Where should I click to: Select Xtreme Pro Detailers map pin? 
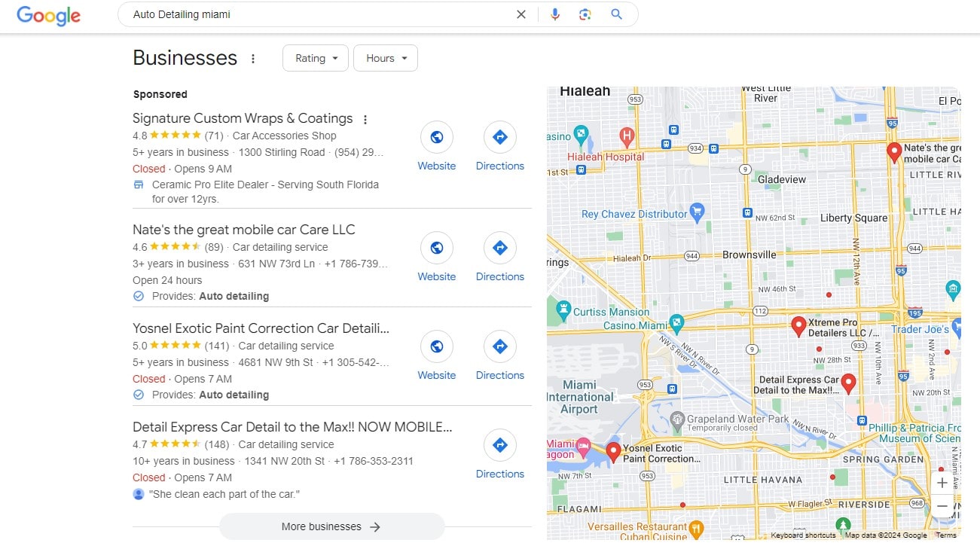[798, 326]
